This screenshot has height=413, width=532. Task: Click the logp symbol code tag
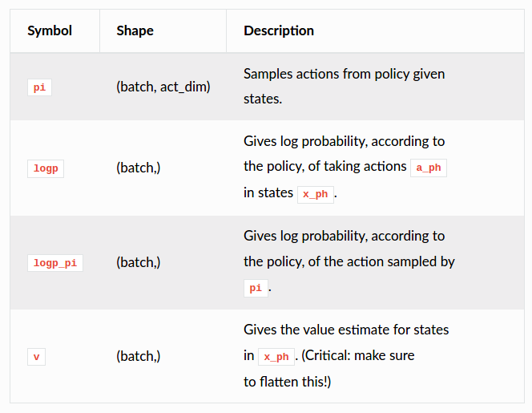click(46, 168)
